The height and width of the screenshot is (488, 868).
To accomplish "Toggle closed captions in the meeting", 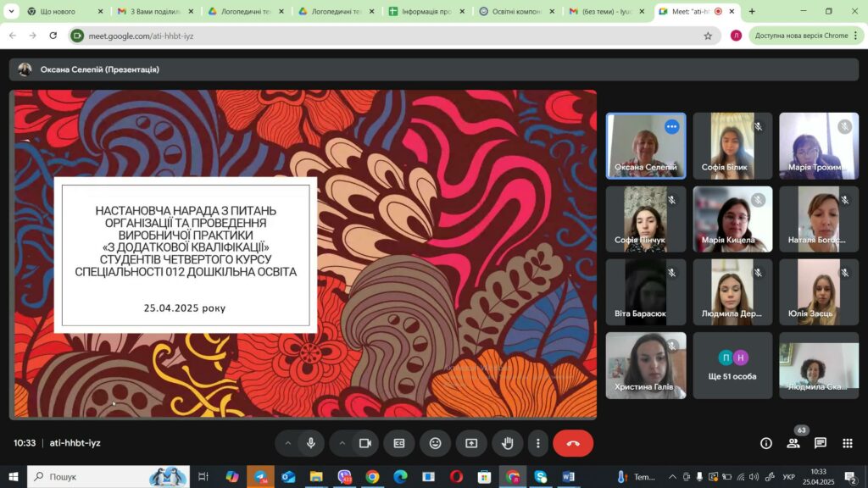I will 399,443.
